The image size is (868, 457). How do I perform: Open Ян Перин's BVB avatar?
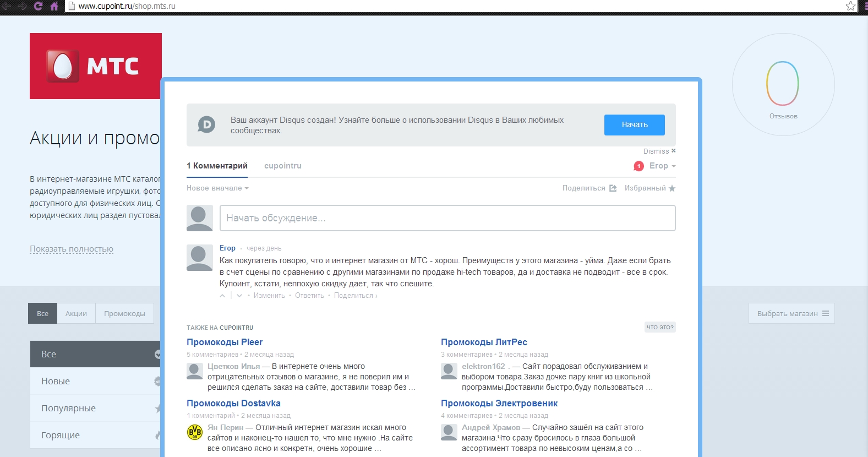[x=195, y=432]
